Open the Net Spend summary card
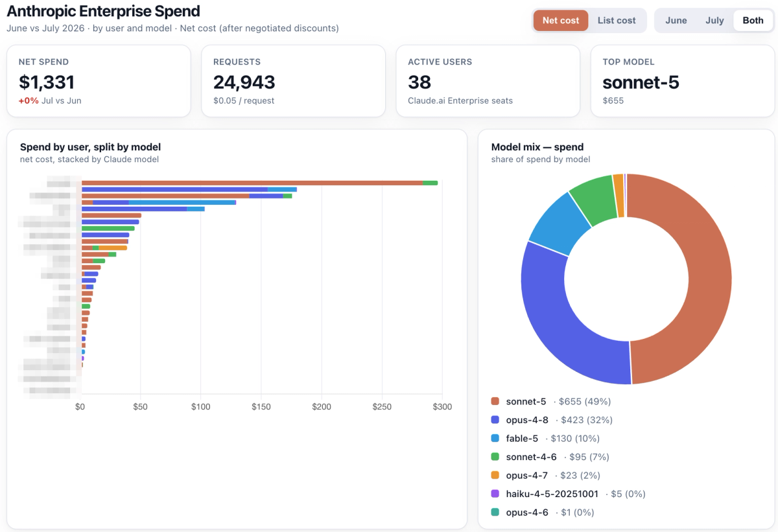Image resolution: width=778 pixels, height=532 pixels. 99,81
